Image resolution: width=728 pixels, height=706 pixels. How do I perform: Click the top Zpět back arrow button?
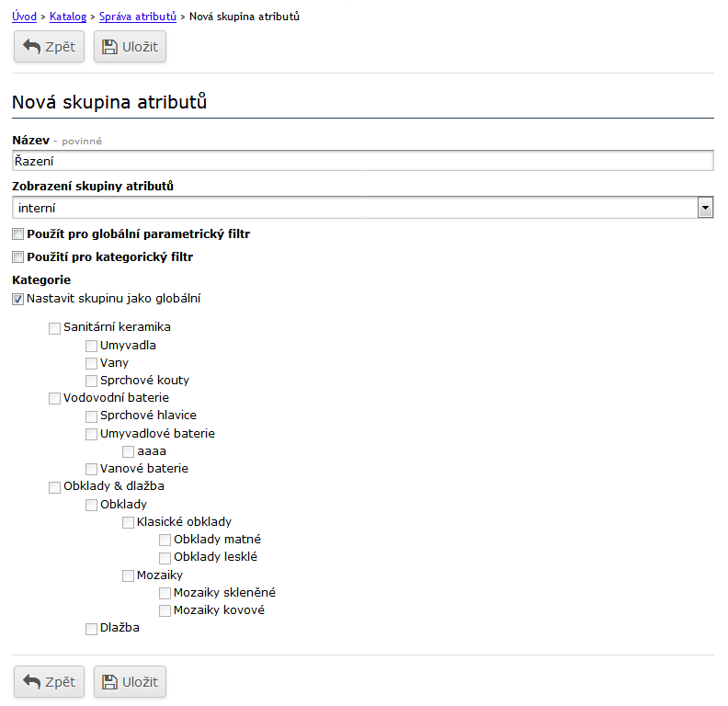[49, 46]
